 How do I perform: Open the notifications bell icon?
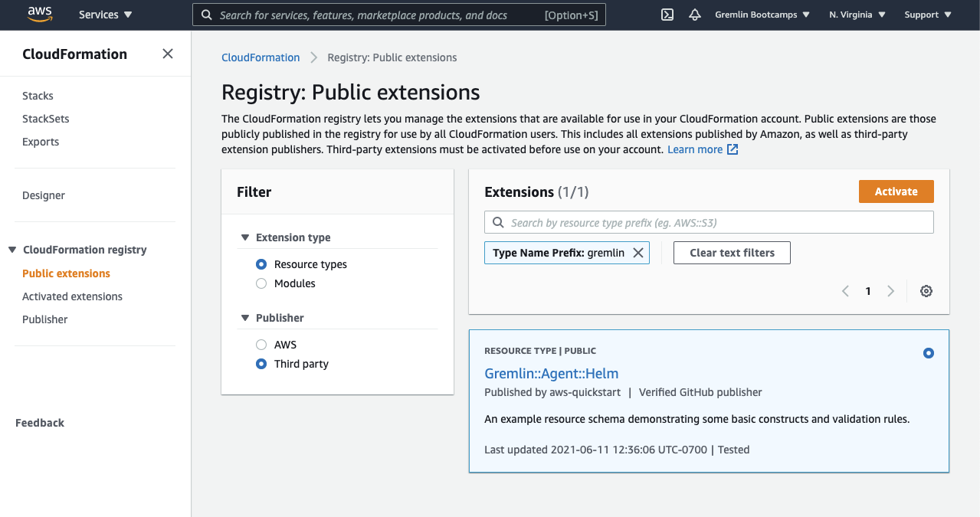click(695, 15)
